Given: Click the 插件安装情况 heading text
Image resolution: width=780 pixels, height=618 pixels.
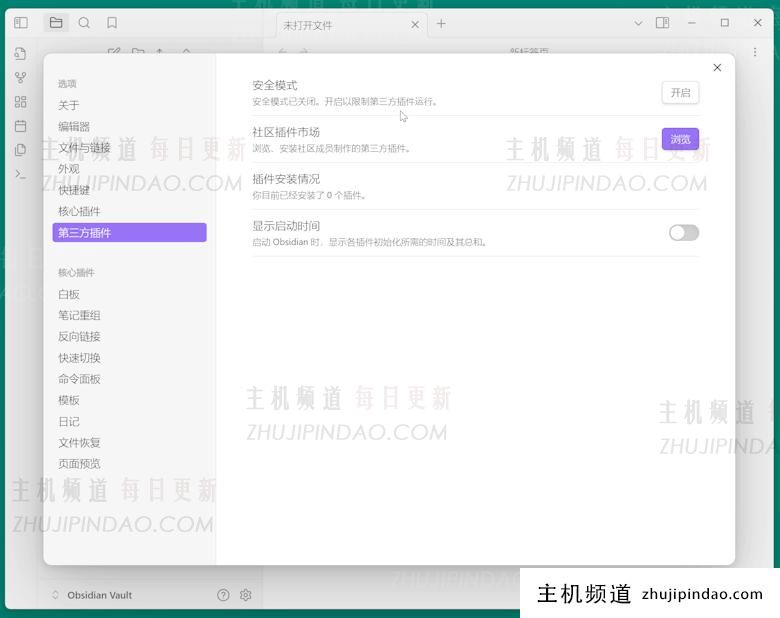Looking at the screenshot, I should 286,179.
